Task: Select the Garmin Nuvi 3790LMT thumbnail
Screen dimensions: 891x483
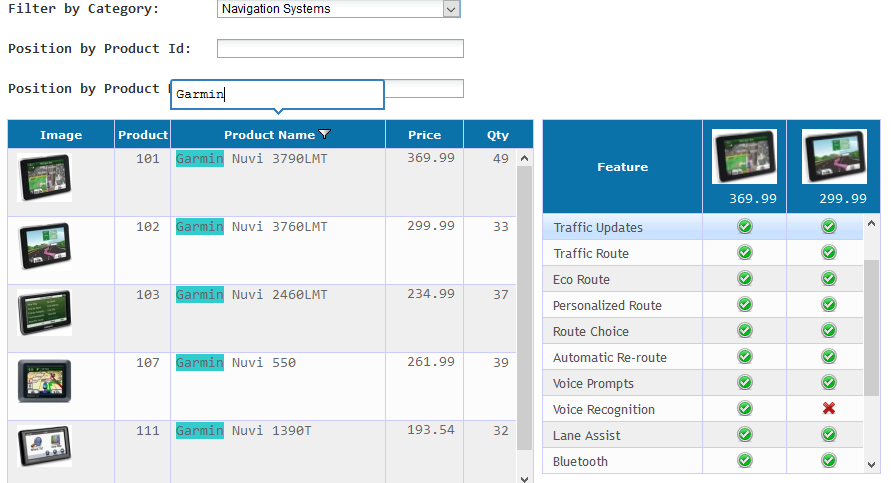Action: [44, 178]
